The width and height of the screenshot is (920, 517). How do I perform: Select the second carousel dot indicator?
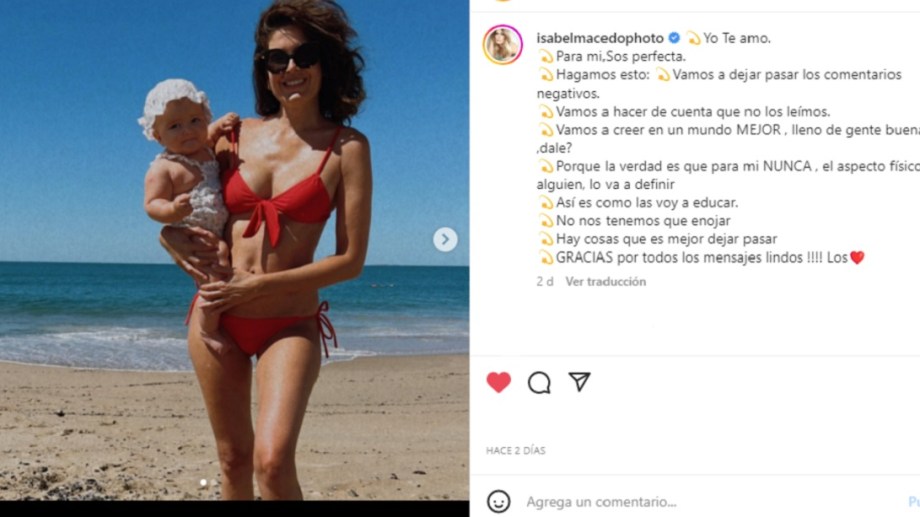point(214,482)
